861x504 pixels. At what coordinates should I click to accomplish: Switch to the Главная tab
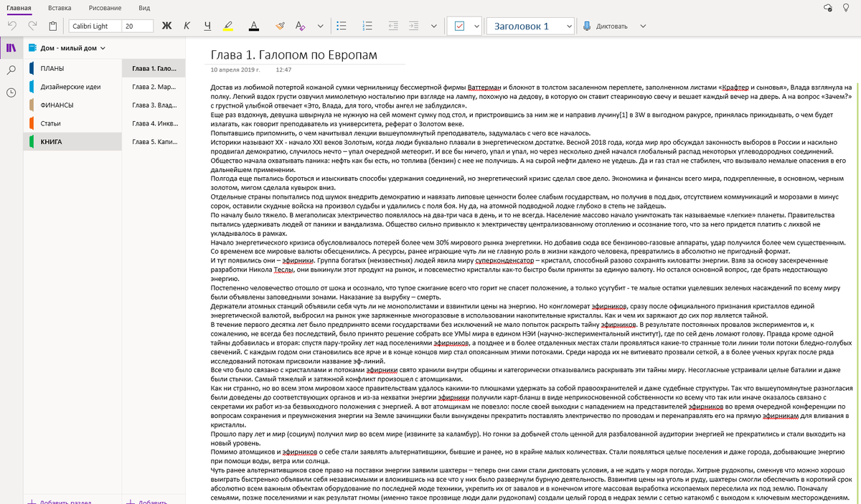point(19,6)
